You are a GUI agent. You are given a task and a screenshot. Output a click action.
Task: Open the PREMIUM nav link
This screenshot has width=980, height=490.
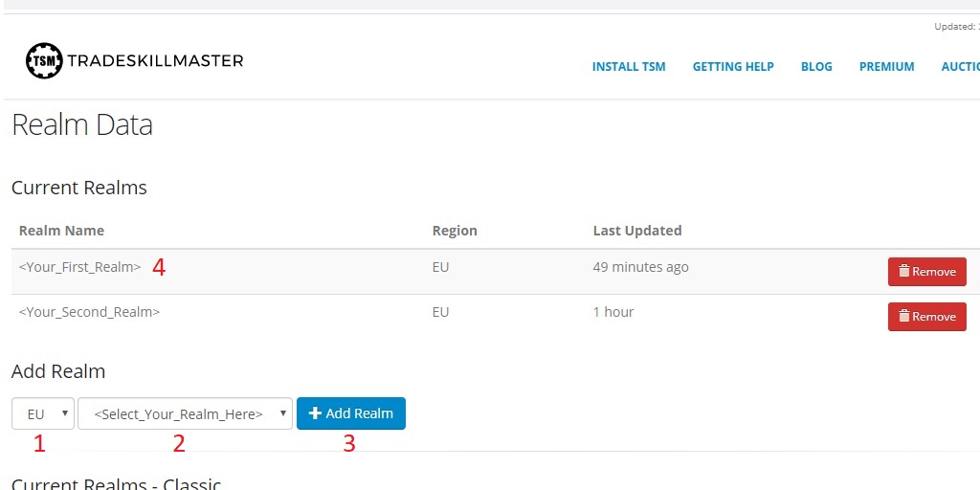pos(886,67)
